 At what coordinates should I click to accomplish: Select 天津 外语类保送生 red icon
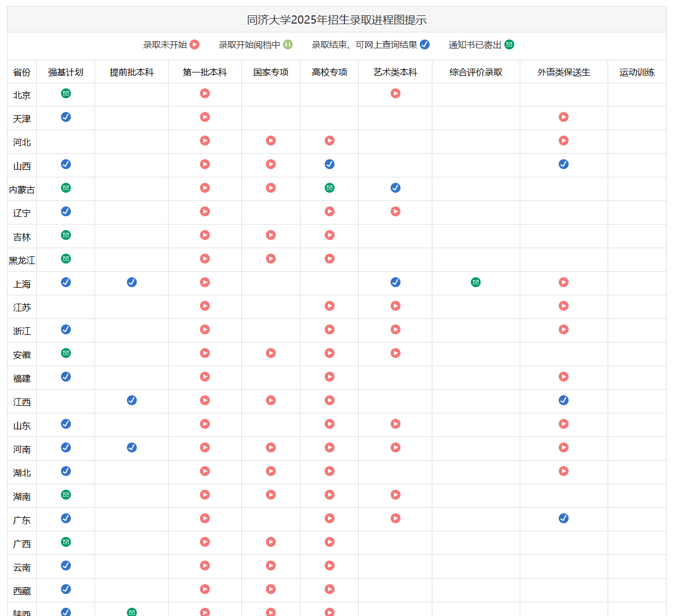[x=564, y=117]
